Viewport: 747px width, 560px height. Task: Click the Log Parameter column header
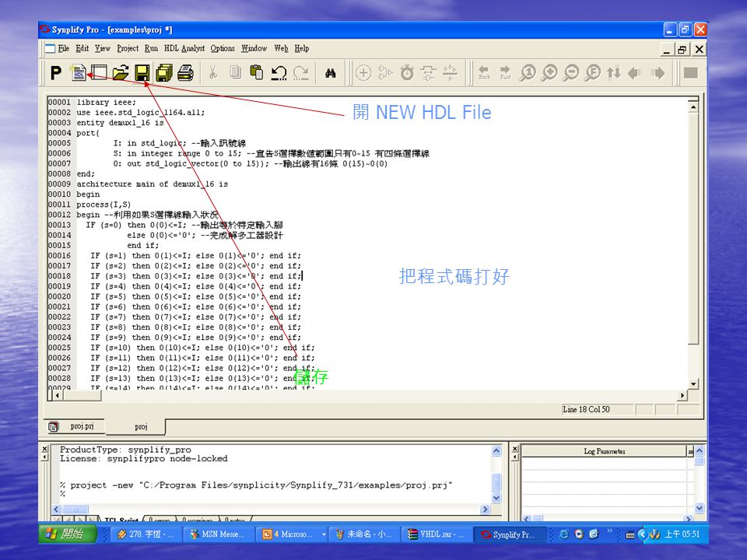coord(604,451)
